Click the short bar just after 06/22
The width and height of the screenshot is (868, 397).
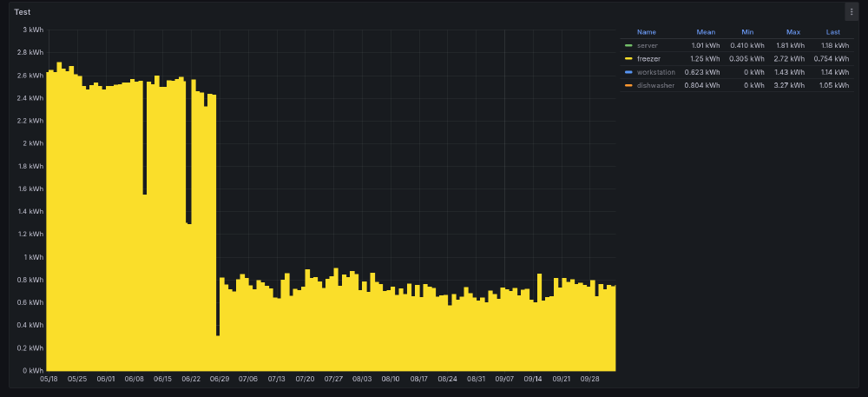point(188,295)
